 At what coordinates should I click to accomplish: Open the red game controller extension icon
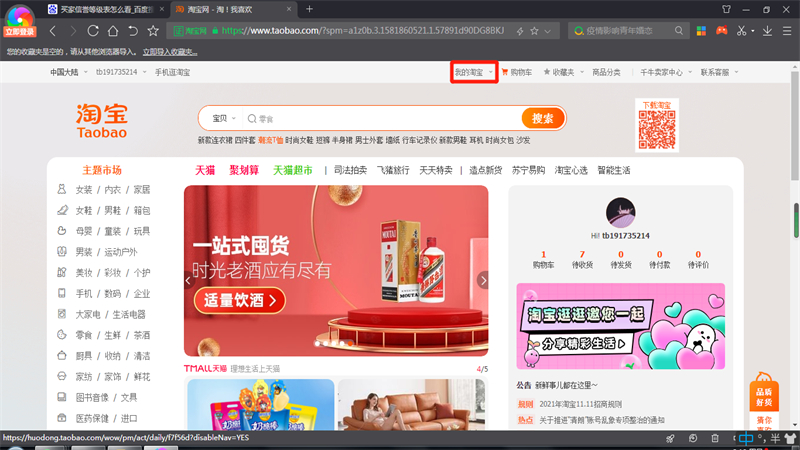click(721, 31)
